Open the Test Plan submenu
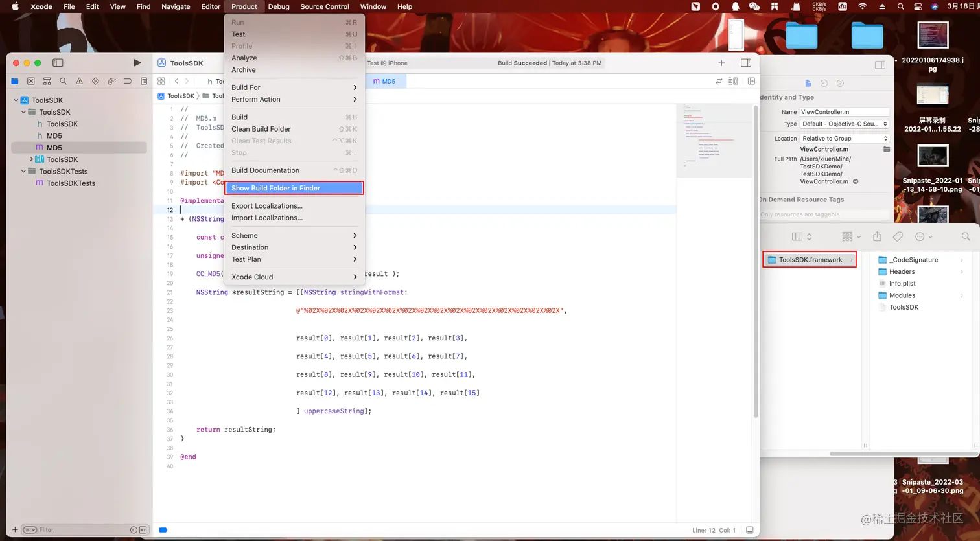 [x=294, y=259]
